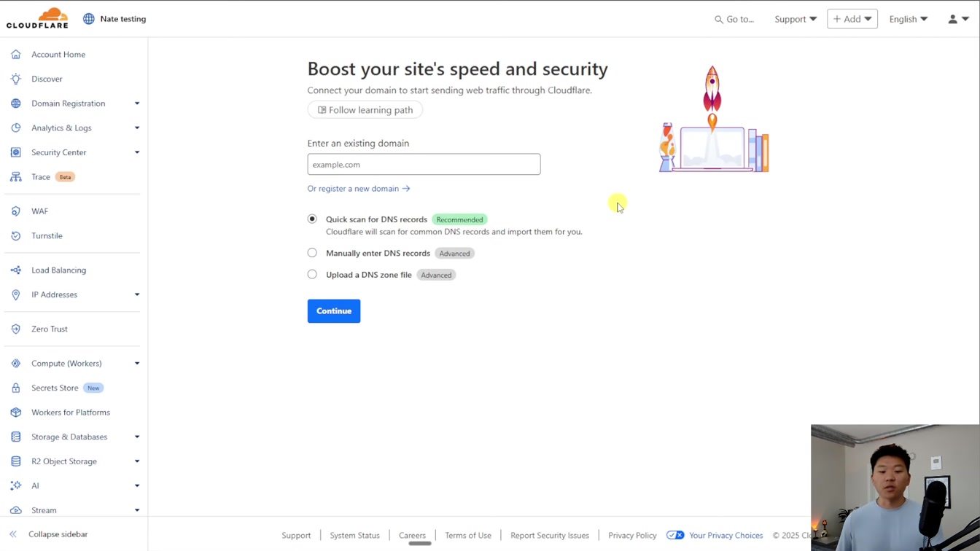Expand the Storage & Databases submenu
Viewport: 980px width, 551px height.
pos(136,437)
